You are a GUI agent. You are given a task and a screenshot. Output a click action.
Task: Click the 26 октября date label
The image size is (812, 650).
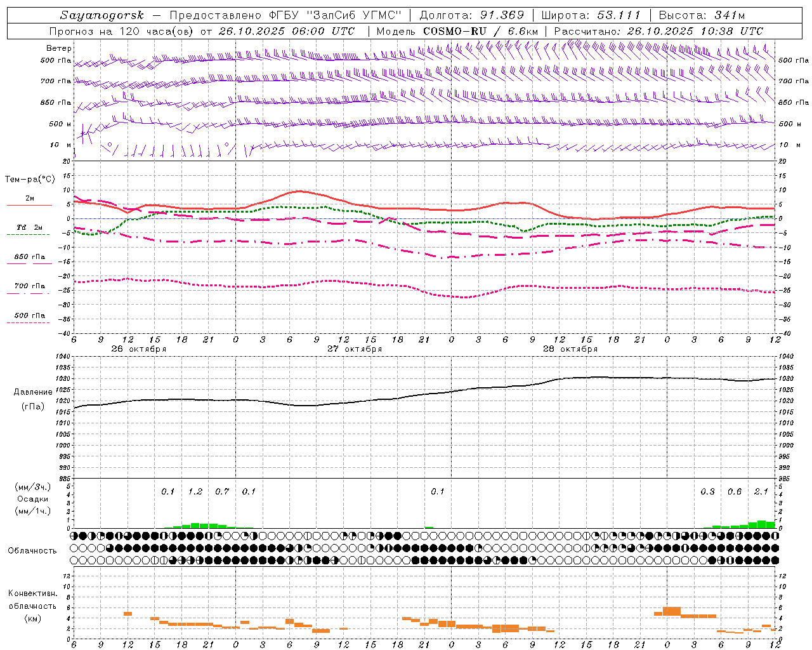pyautogui.click(x=139, y=349)
